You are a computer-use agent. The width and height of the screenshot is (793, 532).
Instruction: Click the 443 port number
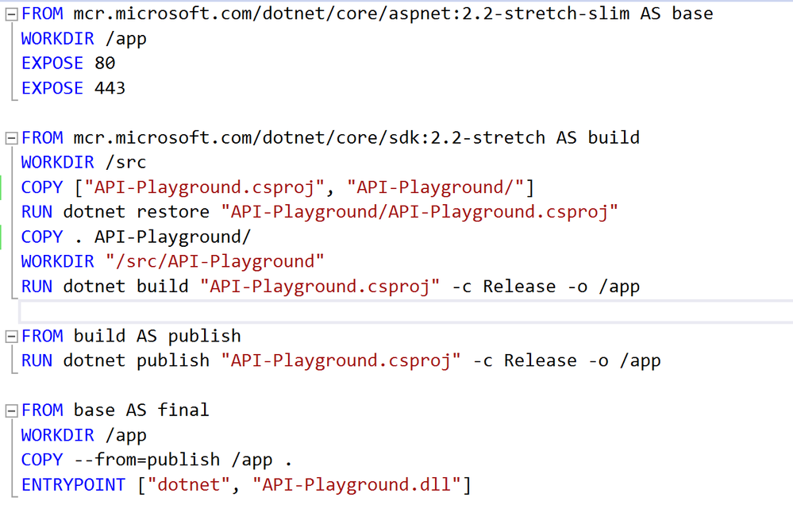point(110,88)
